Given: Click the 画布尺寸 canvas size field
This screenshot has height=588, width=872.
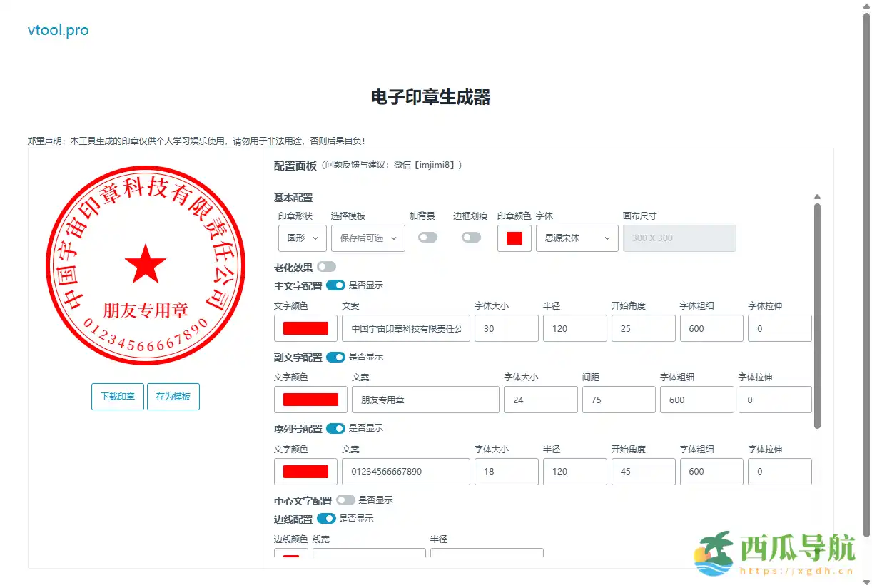Looking at the screenshot, I should pyautogui.click(x=679, y=238).
